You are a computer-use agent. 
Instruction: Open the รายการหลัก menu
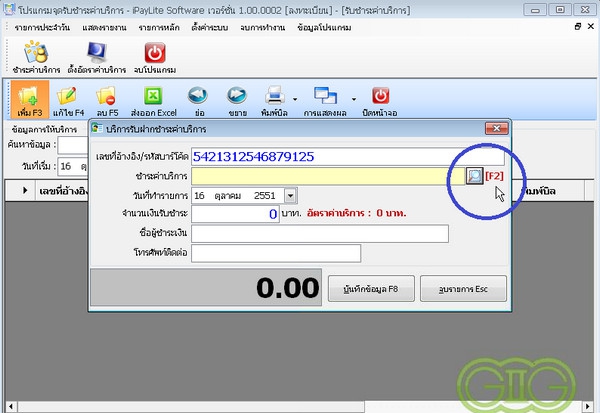pos(159,28)
